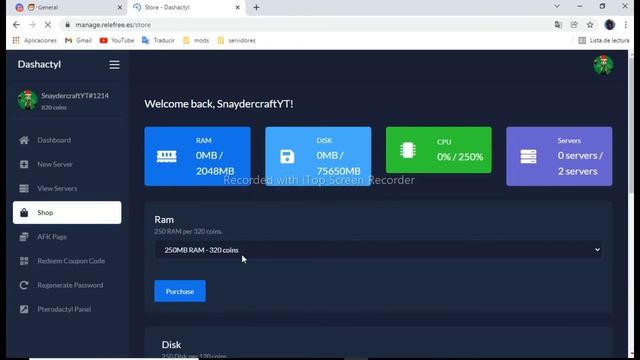Click the Regenerate Password refresh icon

pos(24,285)
